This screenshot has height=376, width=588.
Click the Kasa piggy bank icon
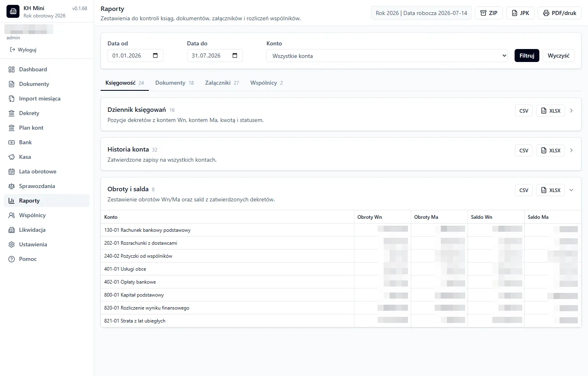pos(11,157)
